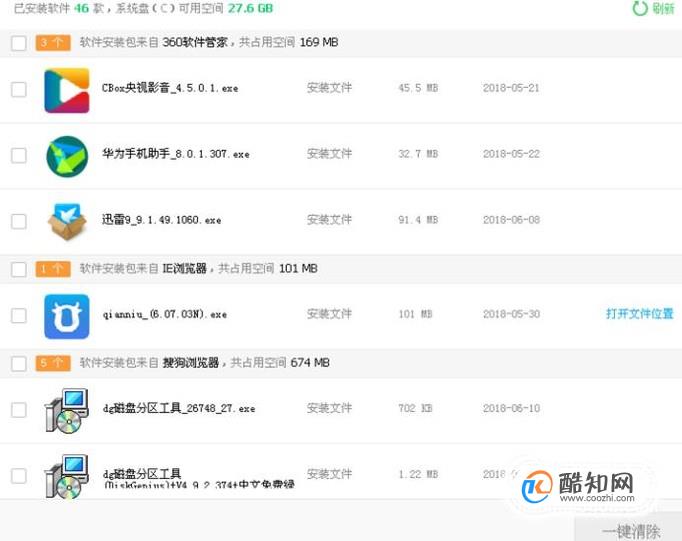Tick checkbox for CBox央视影音_4.5.0.1.exe
682x541 pixels.
pos(19,90)
